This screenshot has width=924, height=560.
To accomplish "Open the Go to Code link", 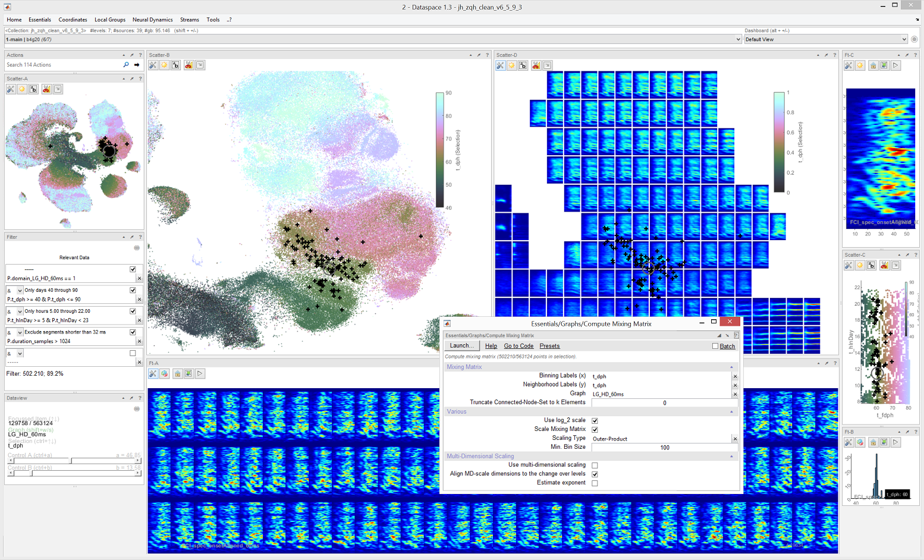I will (518, 346).
